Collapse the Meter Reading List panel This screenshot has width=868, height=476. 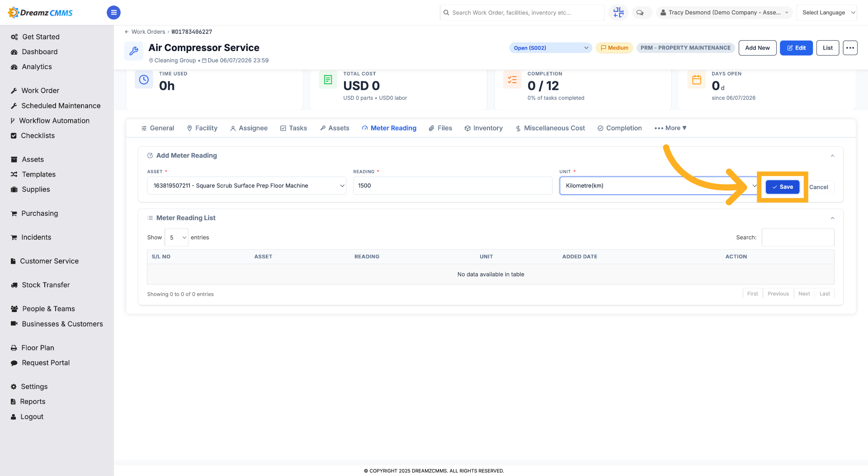[x=832, y=218]
